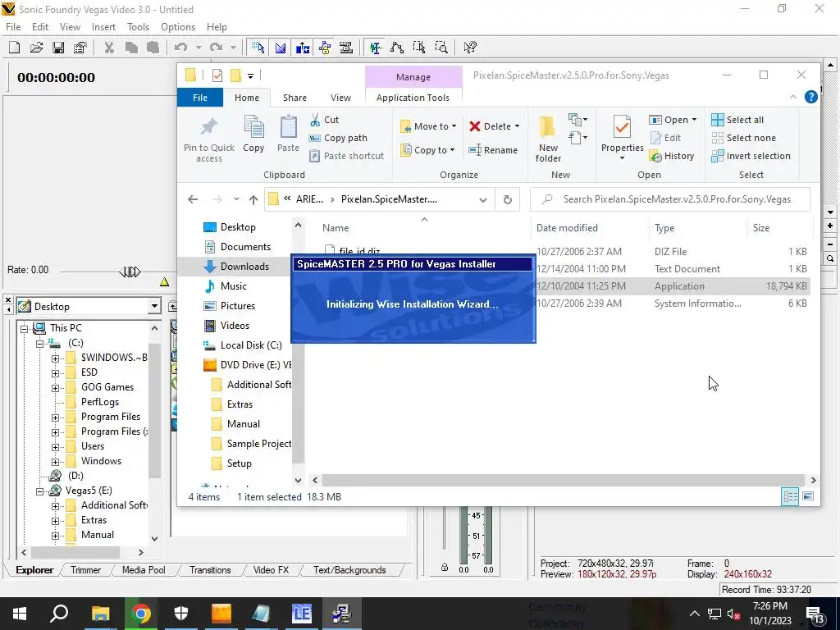Open Explorer help question mark icon
840x630 pixels.
[x=811, y=97]
